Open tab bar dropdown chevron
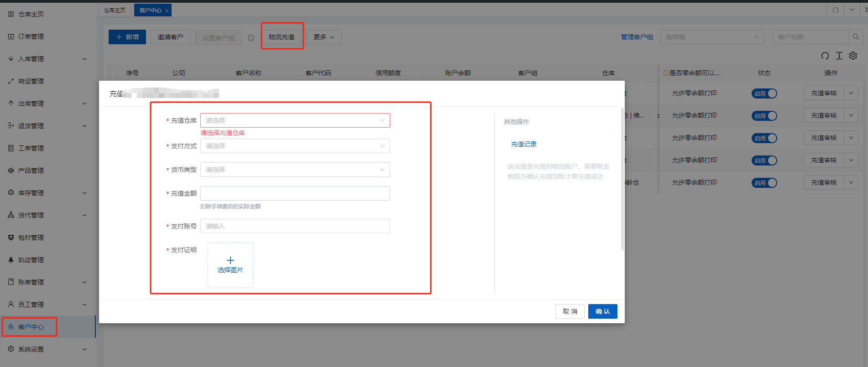 coord(852,10)
